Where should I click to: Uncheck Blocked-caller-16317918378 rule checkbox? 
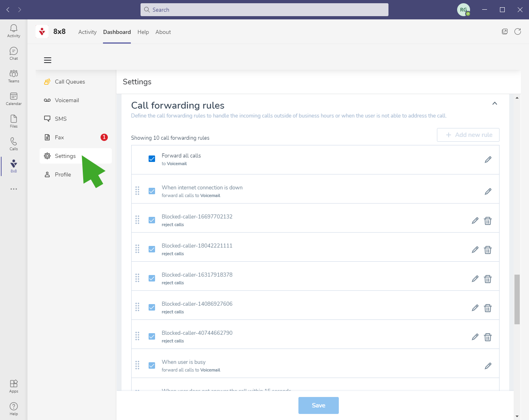tap(152, 278)
